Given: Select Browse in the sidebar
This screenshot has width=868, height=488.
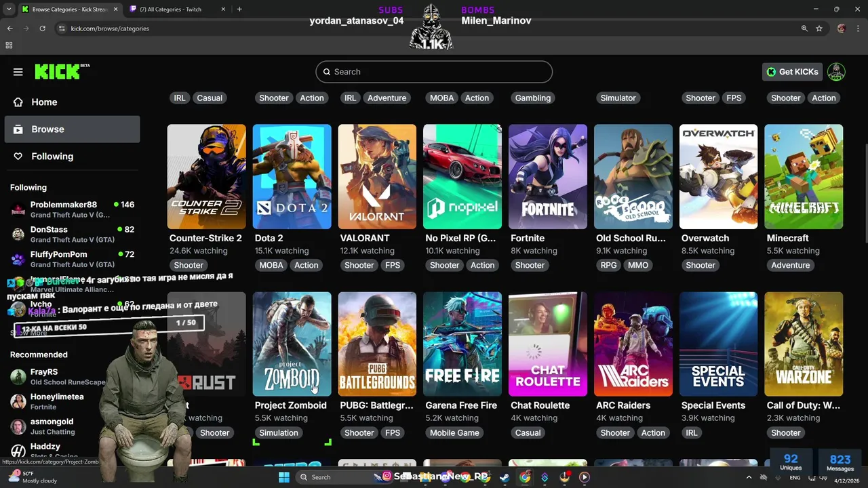Looking at the screenshot, I should pyautogui.click(x=72, y=129).
